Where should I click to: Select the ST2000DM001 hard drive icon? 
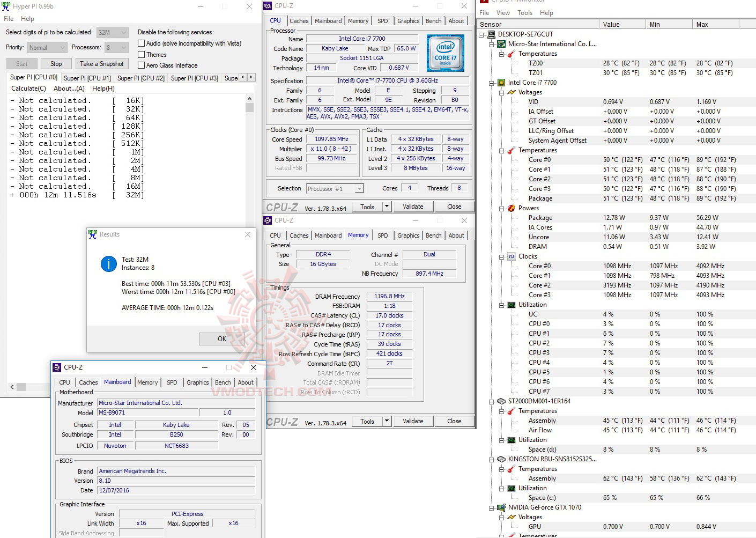[x=501, y=401]
